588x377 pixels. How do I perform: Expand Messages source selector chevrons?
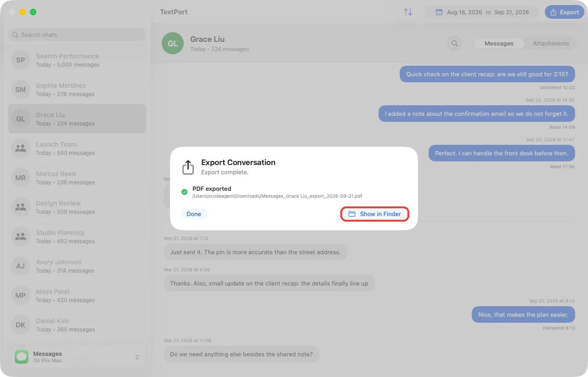137,357
